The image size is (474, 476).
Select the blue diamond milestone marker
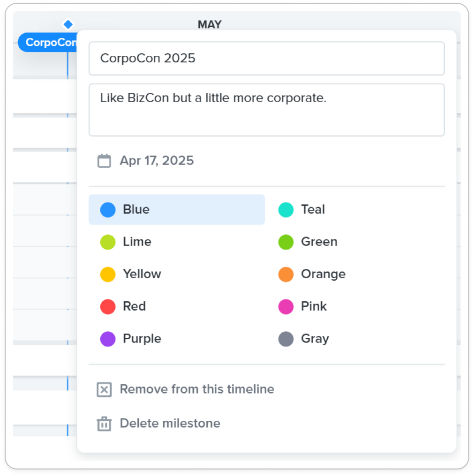68,24
